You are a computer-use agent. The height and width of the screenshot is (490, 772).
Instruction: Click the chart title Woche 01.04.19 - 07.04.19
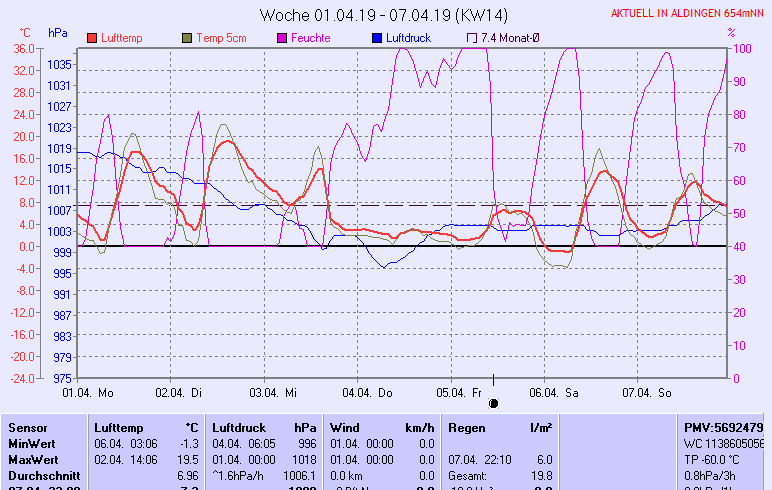pyautogui.click(x=383, y=15)
